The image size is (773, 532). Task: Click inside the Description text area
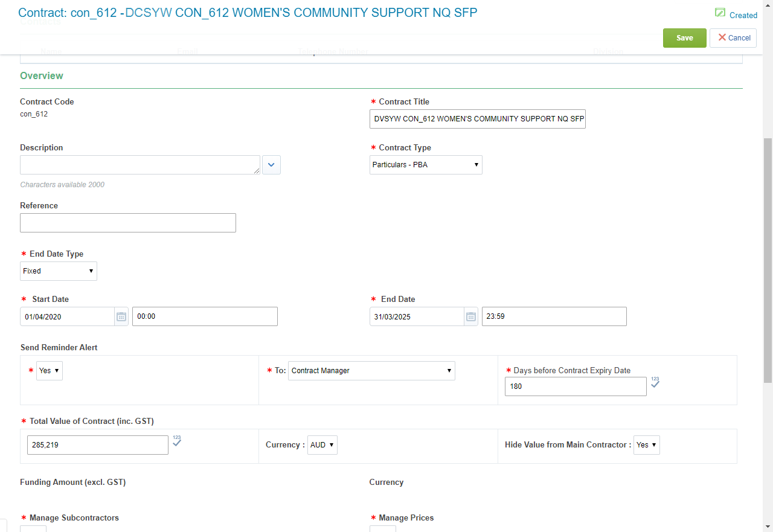tap(140, 165)
